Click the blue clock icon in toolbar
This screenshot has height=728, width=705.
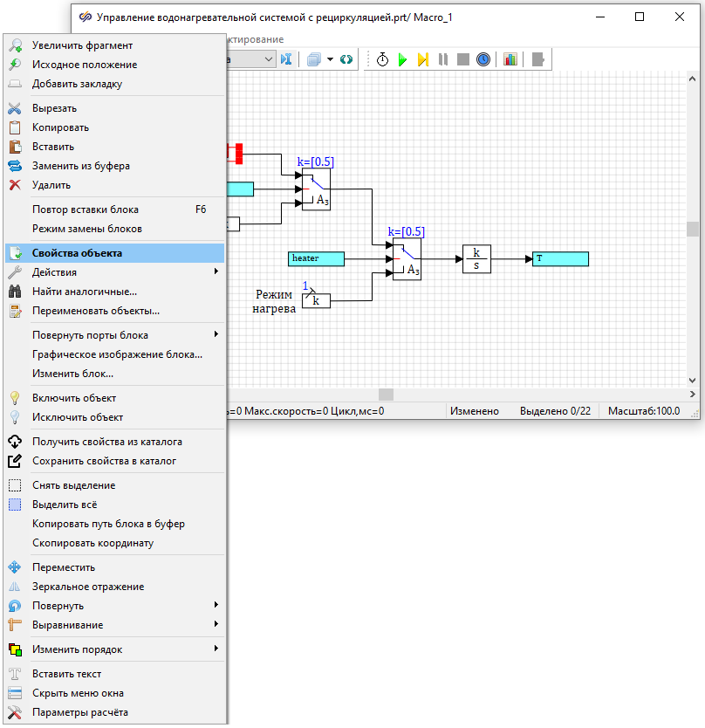(483, 59)
